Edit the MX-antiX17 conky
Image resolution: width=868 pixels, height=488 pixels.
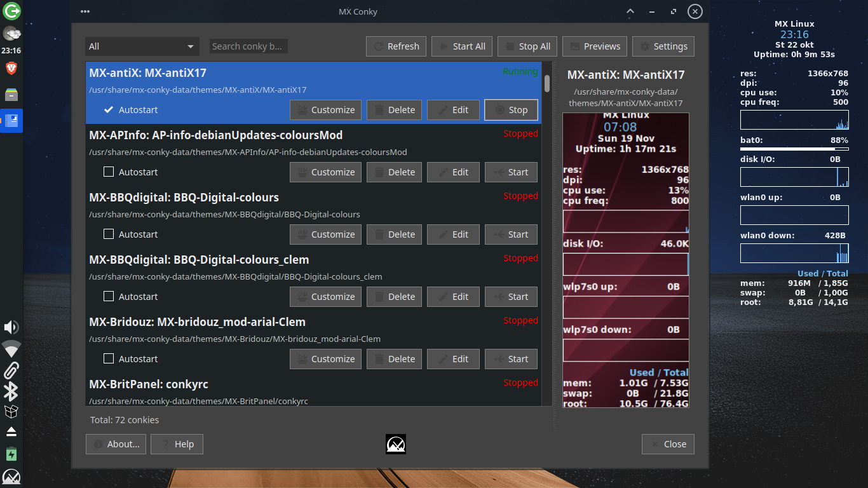[453, 110]
